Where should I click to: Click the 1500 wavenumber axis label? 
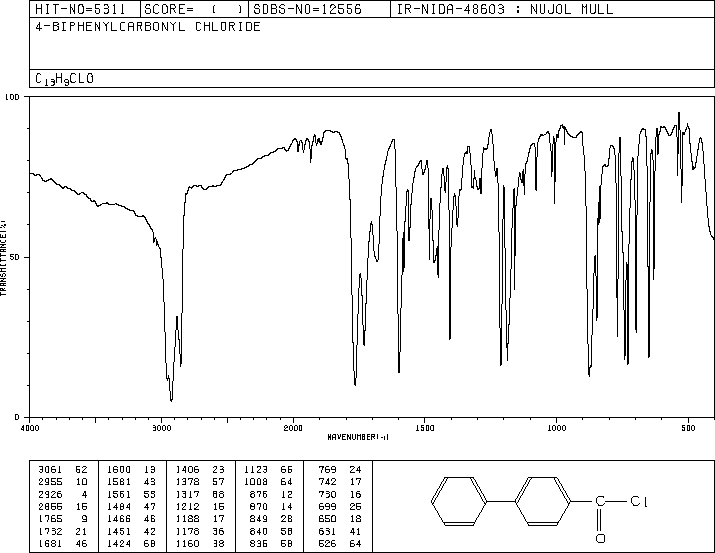tap(425, 428)
